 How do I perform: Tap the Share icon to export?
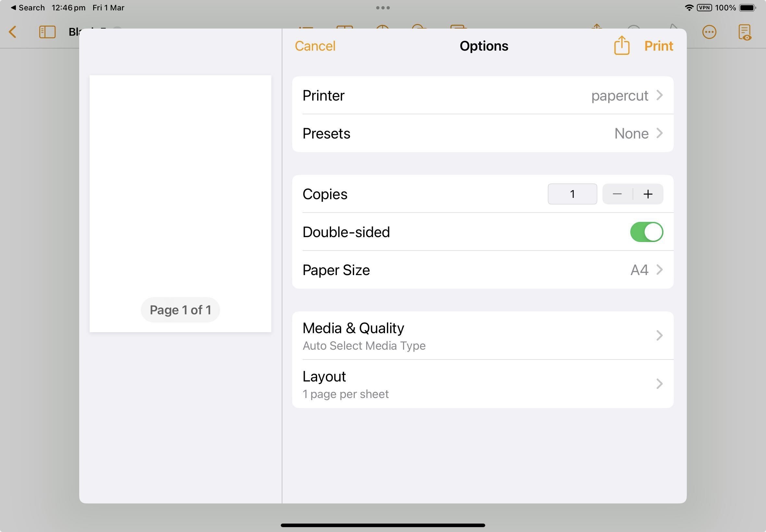[x=621, y=46]
